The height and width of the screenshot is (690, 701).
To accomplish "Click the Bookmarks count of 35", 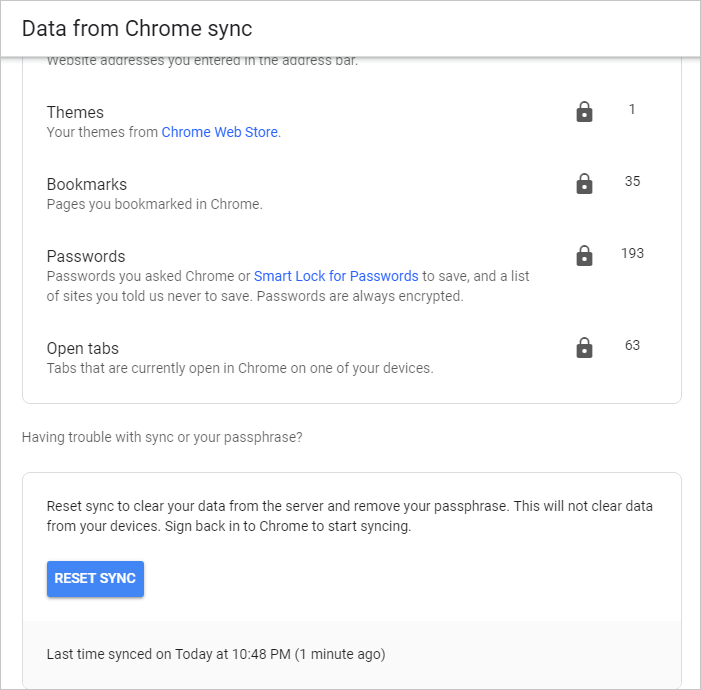I will [632, 181].
